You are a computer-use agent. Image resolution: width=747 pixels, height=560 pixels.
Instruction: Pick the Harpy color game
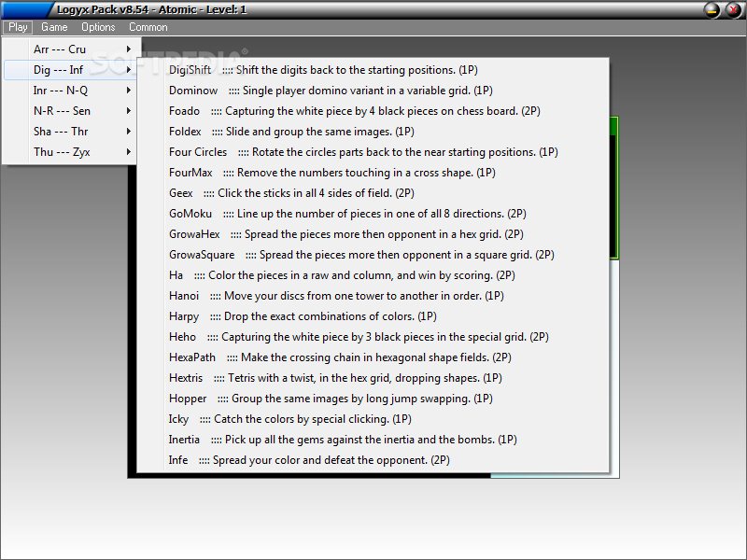(x=373, y=315)
